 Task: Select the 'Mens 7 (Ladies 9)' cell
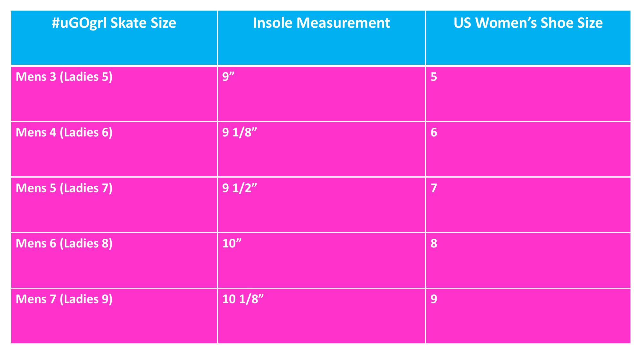pyautogui.click(x=64, y=299)
